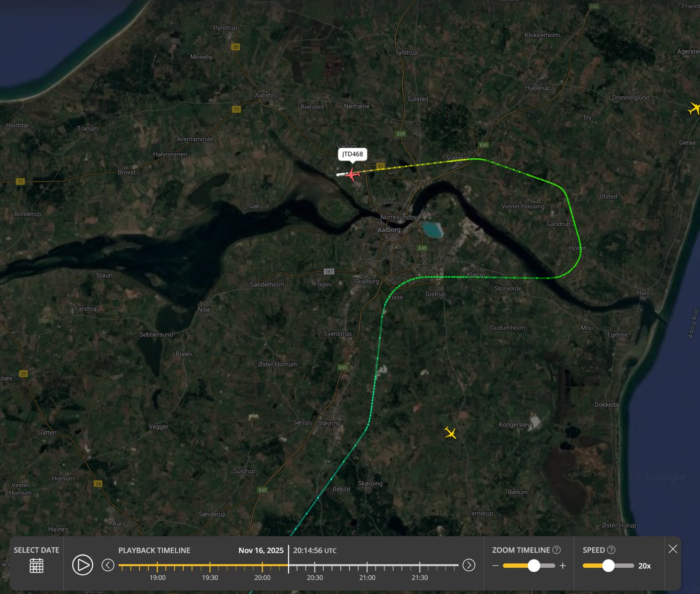Click the Speed help question mark
This screenshot has width=700, height=594.
tap(611, 550)
